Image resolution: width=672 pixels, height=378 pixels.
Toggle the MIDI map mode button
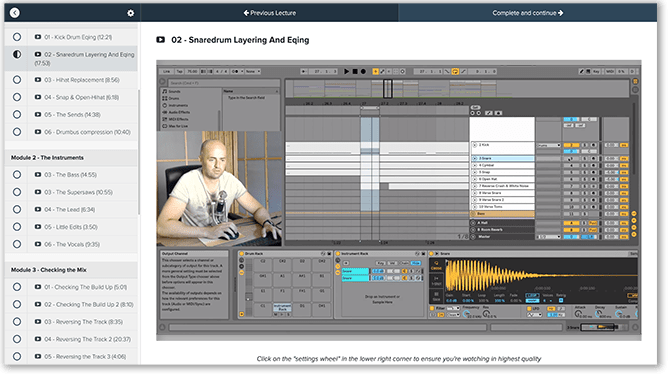(609, 72)
